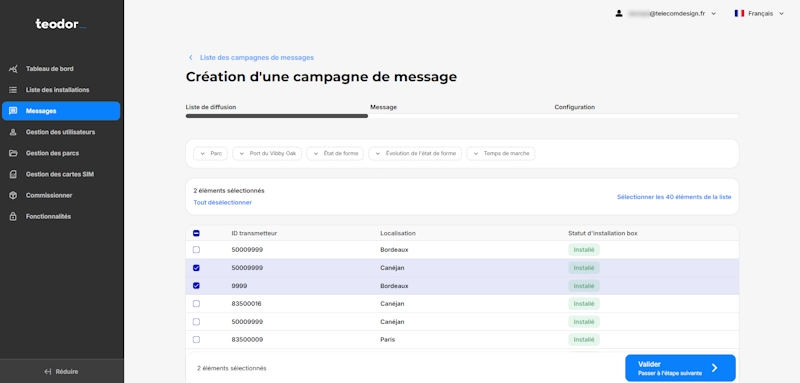Viewport: 800px width, 383px height.
Task: Check the first 50009999 Bordeaux row checkbox
Action: [x=196, y=250]
